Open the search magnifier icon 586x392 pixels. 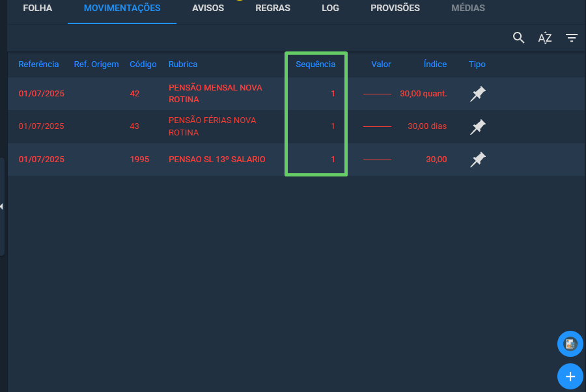(518, 38)
